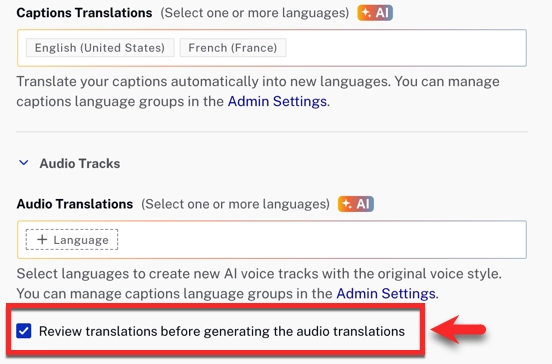552x364 pixels.
Task: Click the Captions 'Select one or more languages' hint
Action: click(x=255, y=13)
